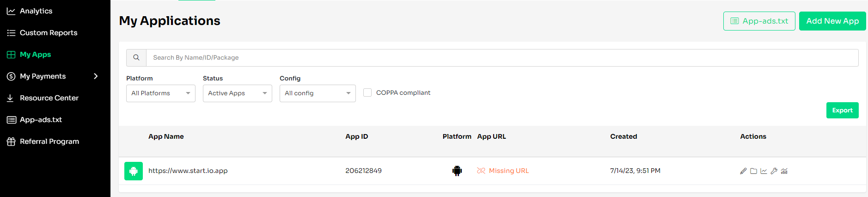Click the Add New App button
This screenshot has height=197, width=868.
[832, 21]
